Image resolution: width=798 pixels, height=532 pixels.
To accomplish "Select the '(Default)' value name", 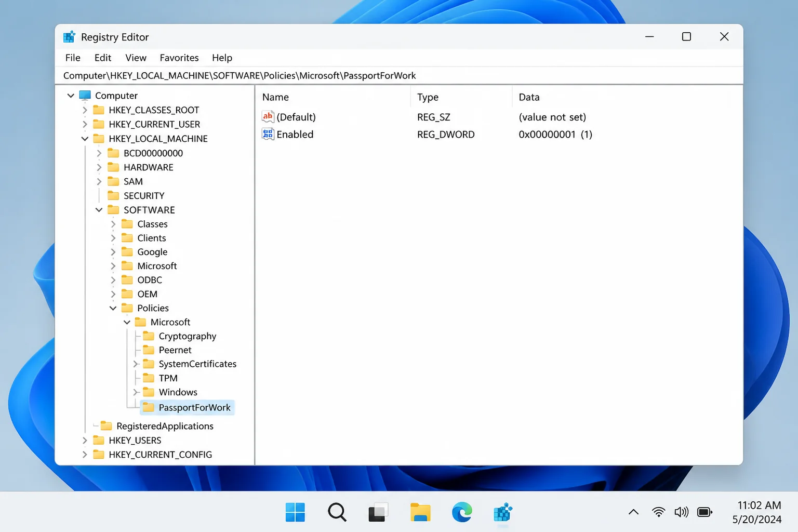I will [x=296, y=117].
